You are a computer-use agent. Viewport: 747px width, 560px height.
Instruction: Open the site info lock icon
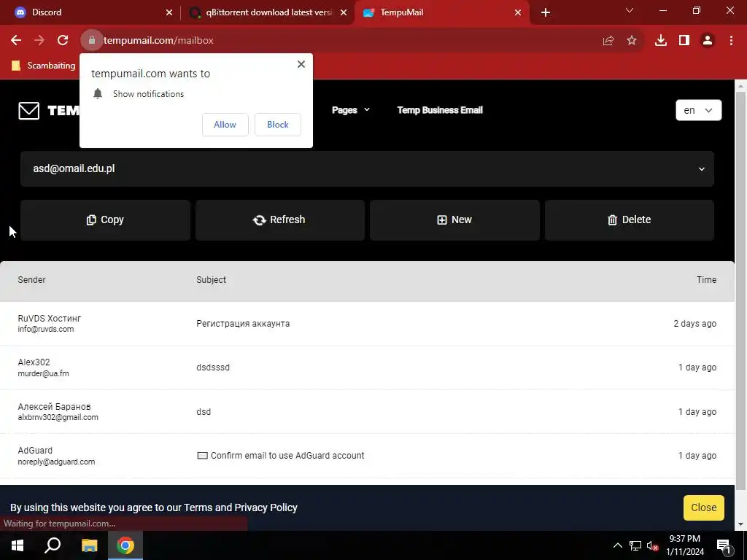(91, 41)
